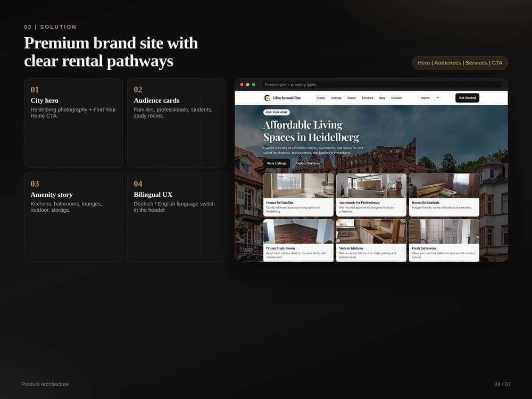Click the Premium brand site slide title
Viewport: 532px width, 399px height.
pos(111,52)
